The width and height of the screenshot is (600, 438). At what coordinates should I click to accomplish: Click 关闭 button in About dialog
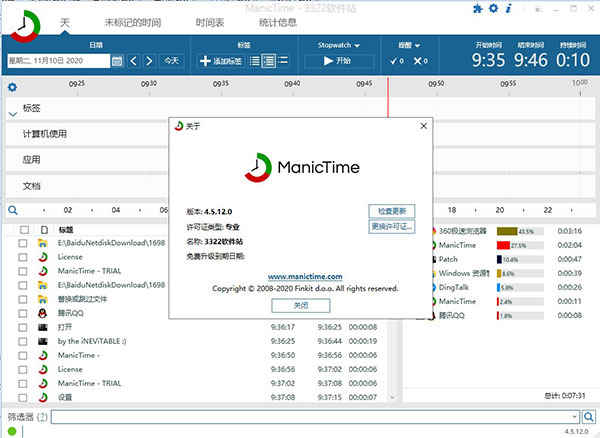tap(300, 305)
